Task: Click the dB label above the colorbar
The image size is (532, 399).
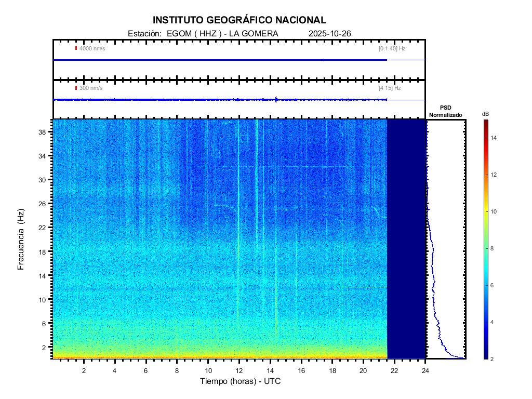Action: (485, 113)
